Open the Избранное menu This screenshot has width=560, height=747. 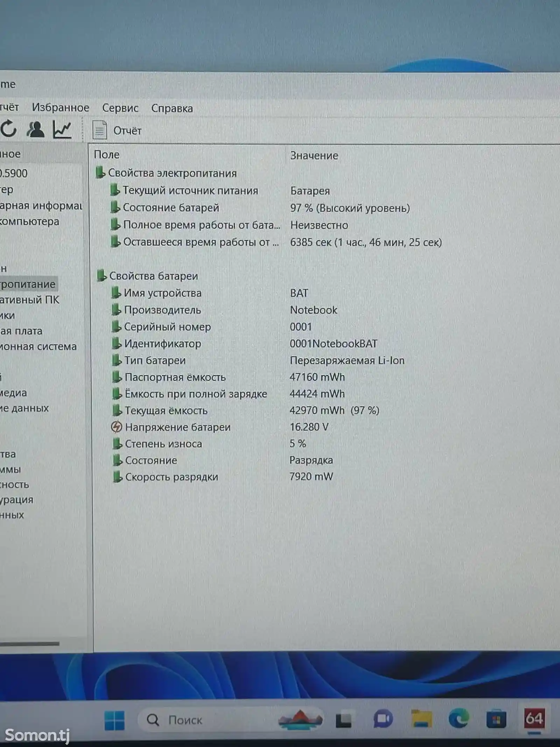61,108
